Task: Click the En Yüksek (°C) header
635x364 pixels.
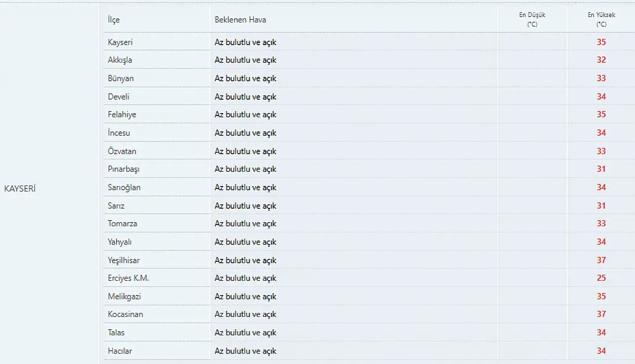Action: click(601, 19)
